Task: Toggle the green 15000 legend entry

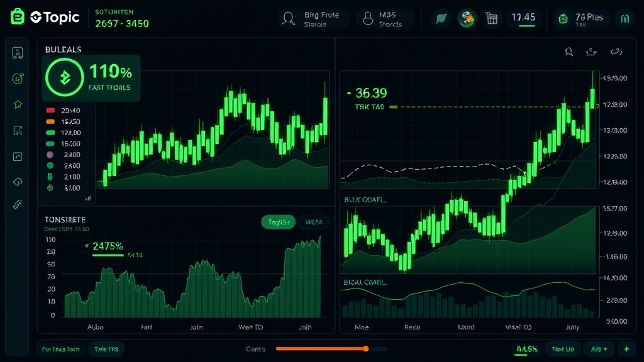Action: tap(64, 144)
